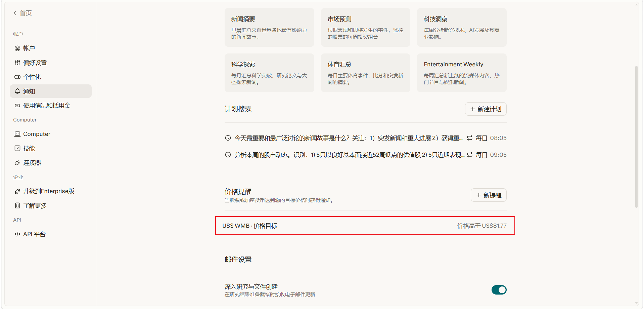Select the 科技洞察 template card
This screenshot has width=644, height=309.
pyautogui.click(x=462, y=27)
